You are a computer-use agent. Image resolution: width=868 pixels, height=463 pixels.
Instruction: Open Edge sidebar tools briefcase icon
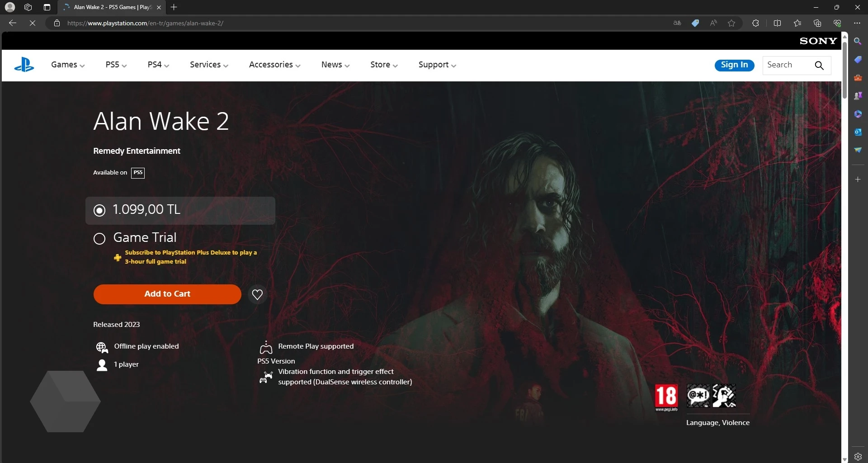pos(858,78)
